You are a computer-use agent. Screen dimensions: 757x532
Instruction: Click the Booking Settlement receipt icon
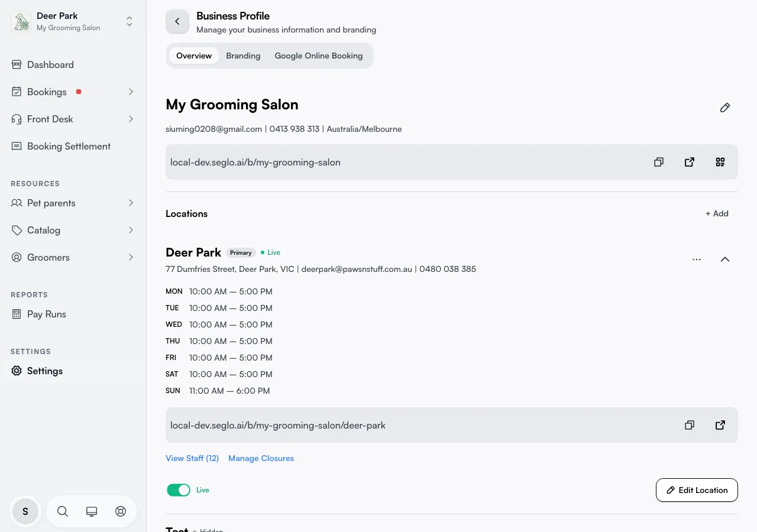tap(17, 146)
